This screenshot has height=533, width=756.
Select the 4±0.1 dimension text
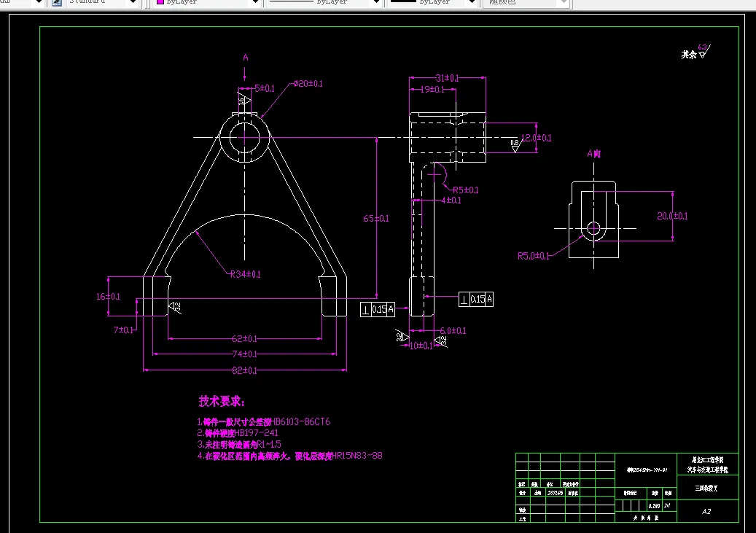tap(451, 201)
